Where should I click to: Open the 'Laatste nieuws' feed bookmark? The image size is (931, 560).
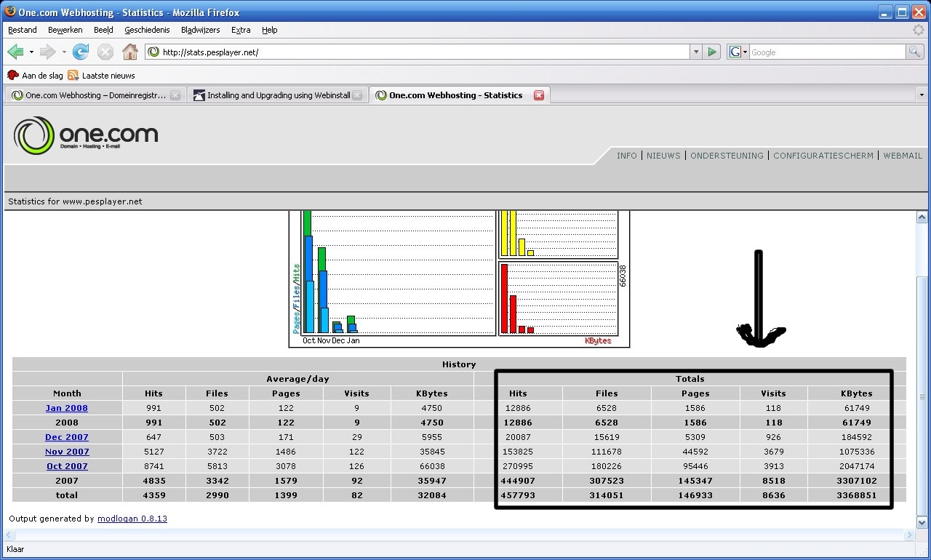(x=101, y=75)
